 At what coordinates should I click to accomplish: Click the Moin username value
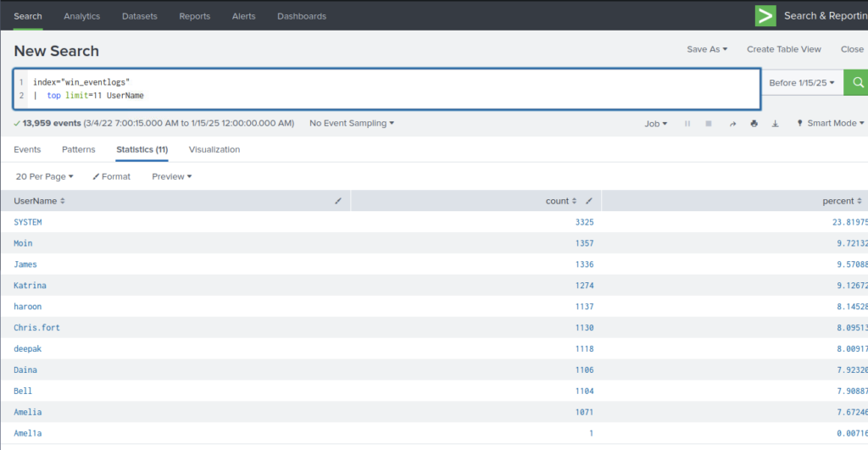pyautogui.click(x=23, y=243)
